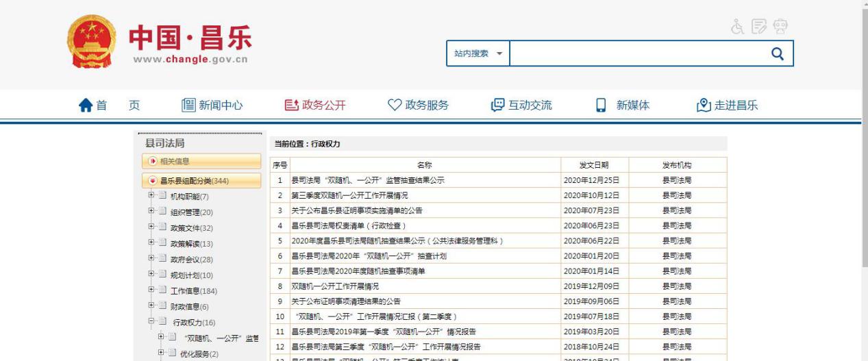Open the 互动交流 menu item
The width and height of the screenshot is (868, 361).
click(x=521, y=105)
